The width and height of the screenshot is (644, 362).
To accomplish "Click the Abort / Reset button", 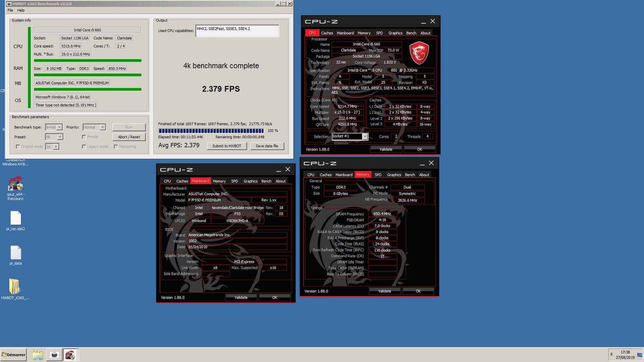I will click(129, 137).
